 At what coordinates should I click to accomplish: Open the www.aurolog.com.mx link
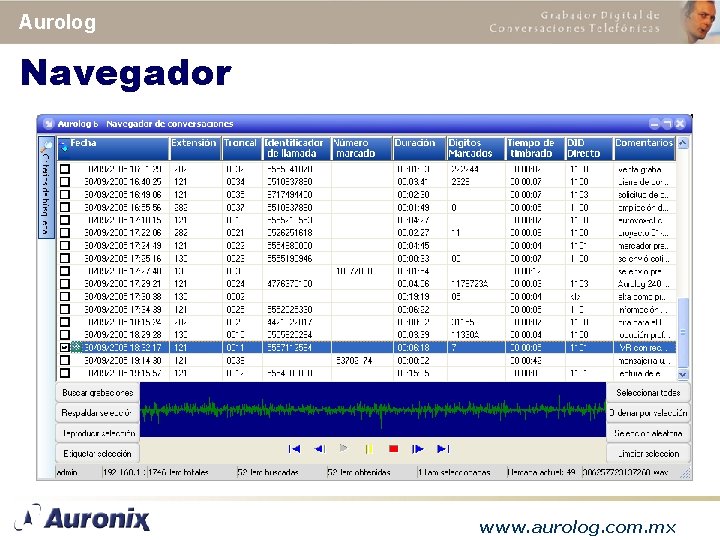coord(578,527)
